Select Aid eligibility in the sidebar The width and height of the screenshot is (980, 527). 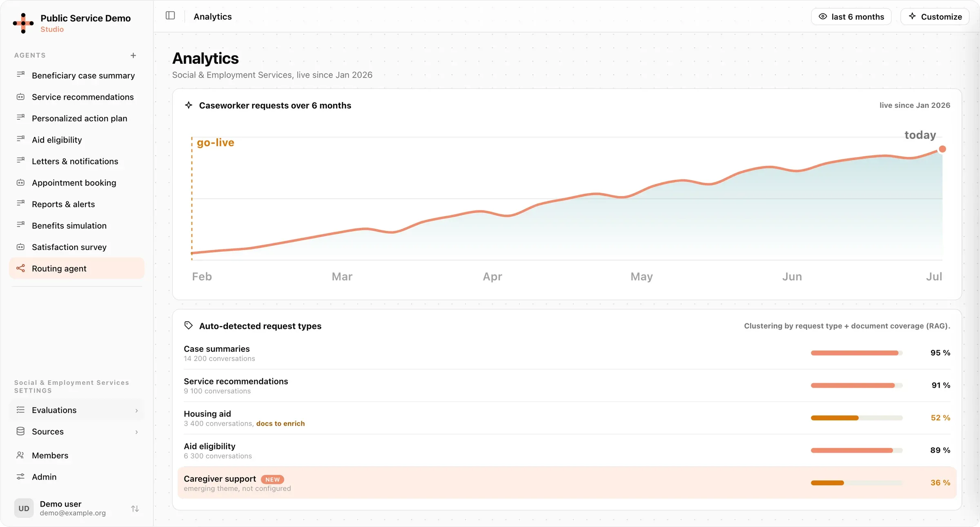pyautogui.click(x=77, y=140)
